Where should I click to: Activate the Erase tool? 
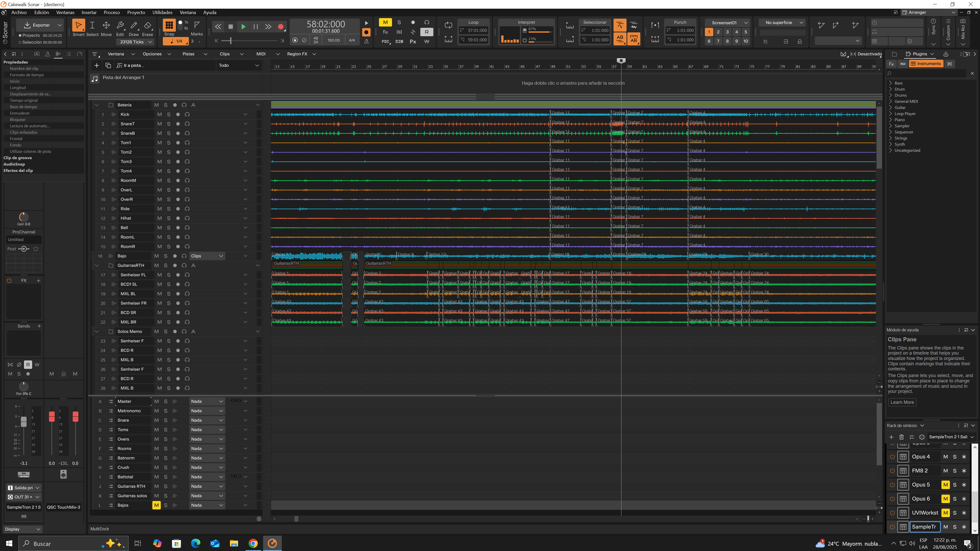pyautogui.click(x=148, y=26)
